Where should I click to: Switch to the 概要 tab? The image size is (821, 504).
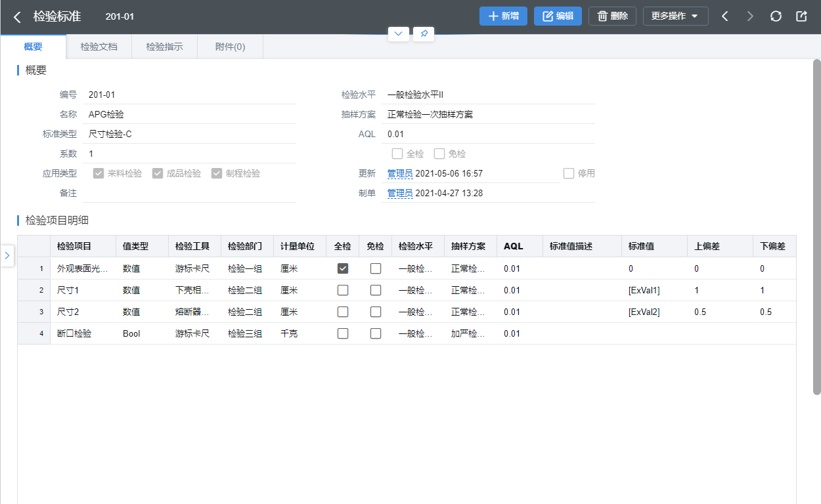(x=33, y=47)
